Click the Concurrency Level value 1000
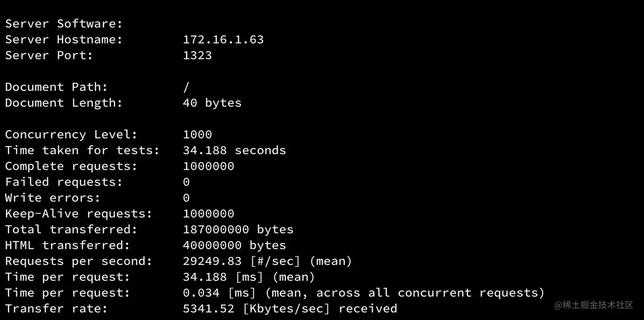This screenshot has width=644, height=320. (x=197, y=135)
